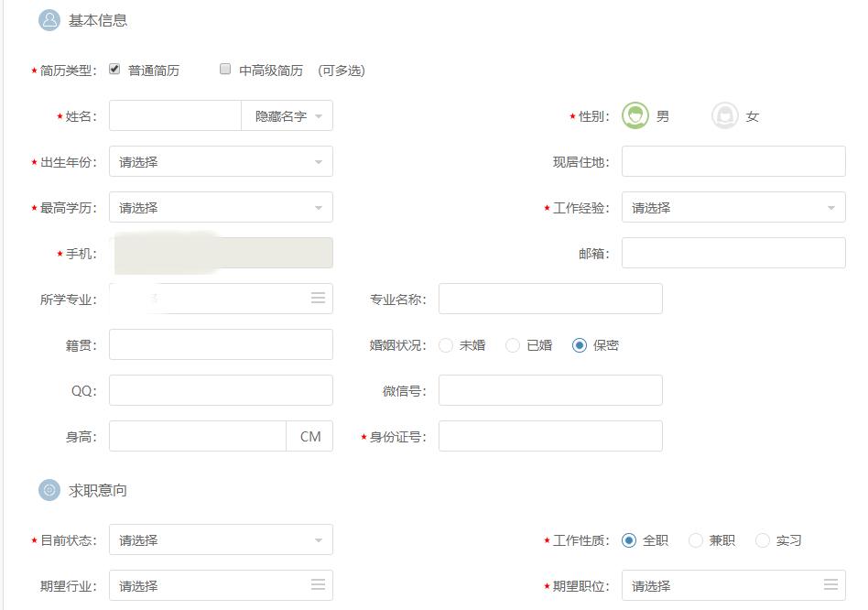
Task: Click the 邮箱 input field
Action: tap(733, 254)
